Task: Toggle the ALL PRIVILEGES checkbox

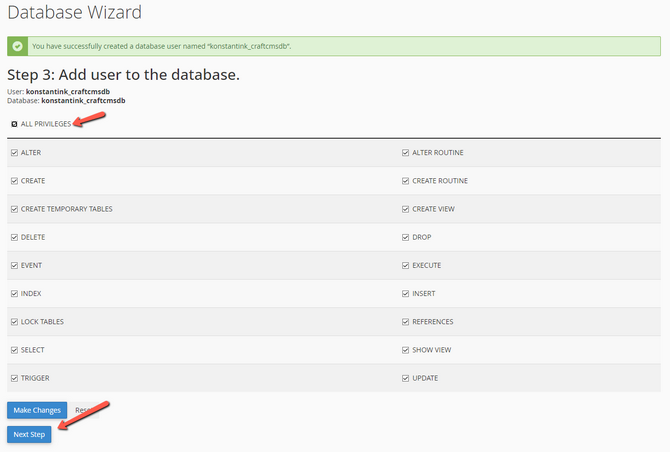Action: 14,124
